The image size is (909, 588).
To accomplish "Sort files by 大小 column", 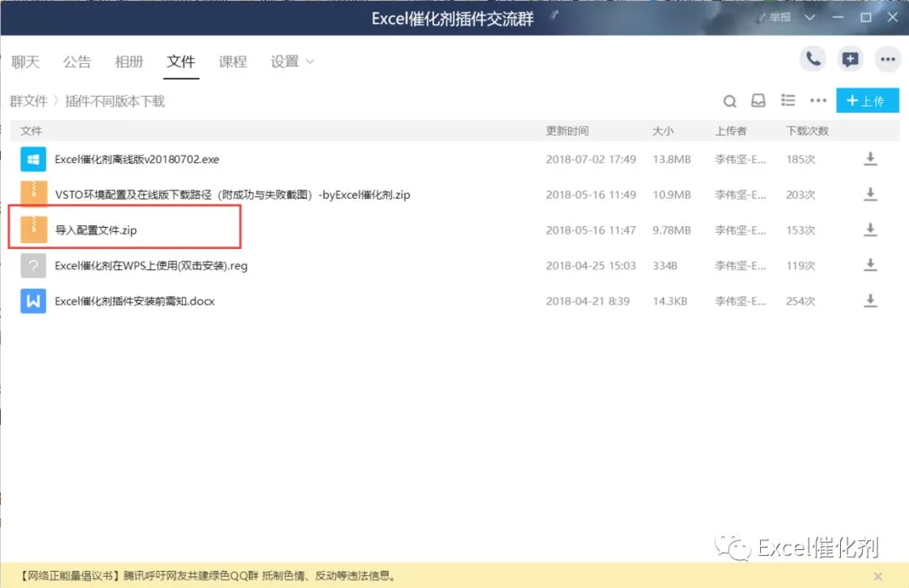I will click(663, 131).
